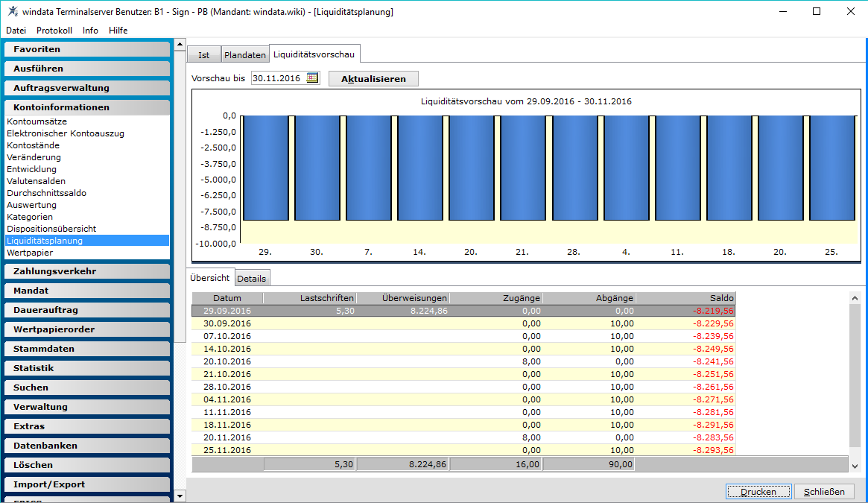This screenshot has height=503, width=868.
Task: Open the Info menu
Action: [90, 31]
